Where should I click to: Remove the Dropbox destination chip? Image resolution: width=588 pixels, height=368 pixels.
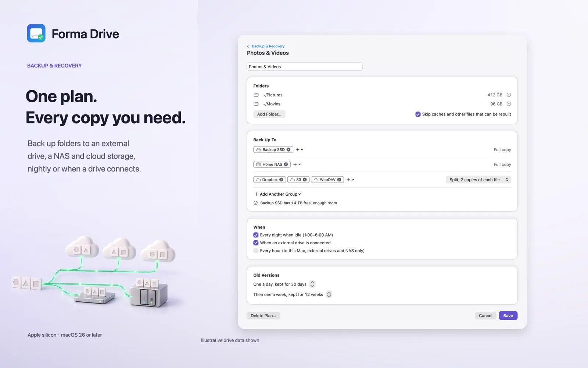[281, 180]
